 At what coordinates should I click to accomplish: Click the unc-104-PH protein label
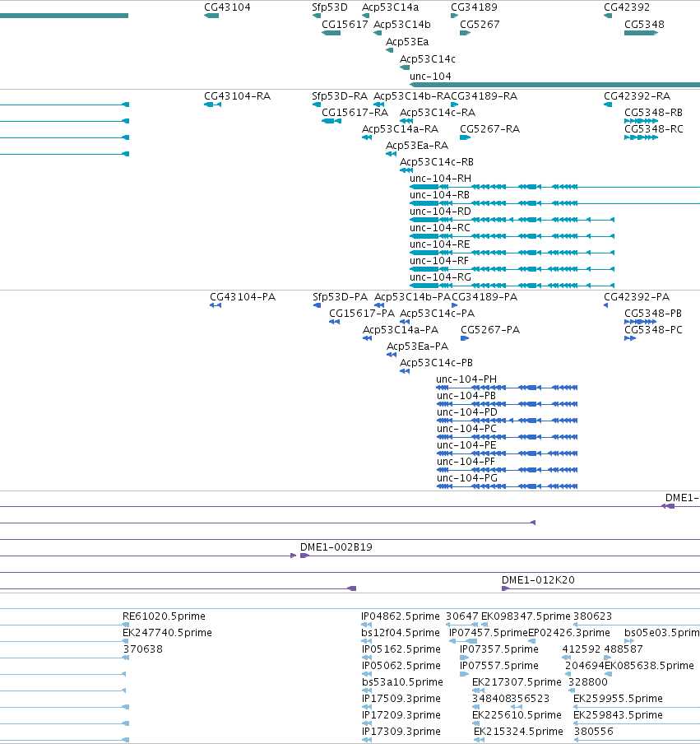pyautogui.click(x=466, y=379)
